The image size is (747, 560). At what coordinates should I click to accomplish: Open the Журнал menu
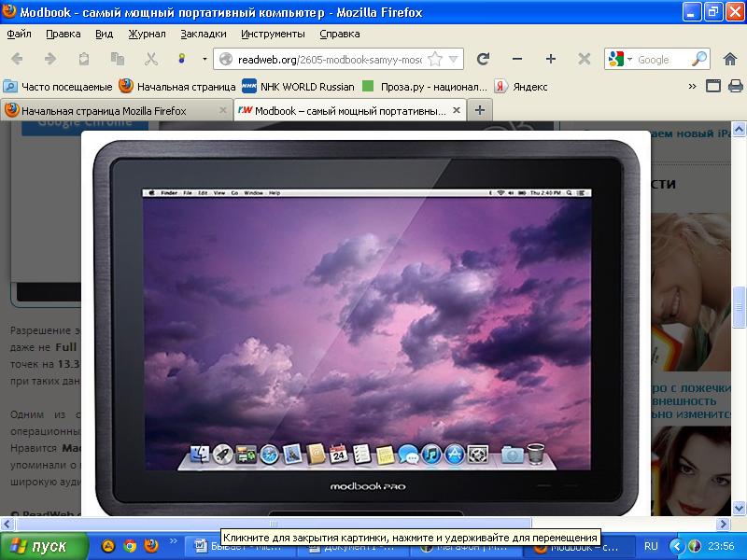(147, 34)
